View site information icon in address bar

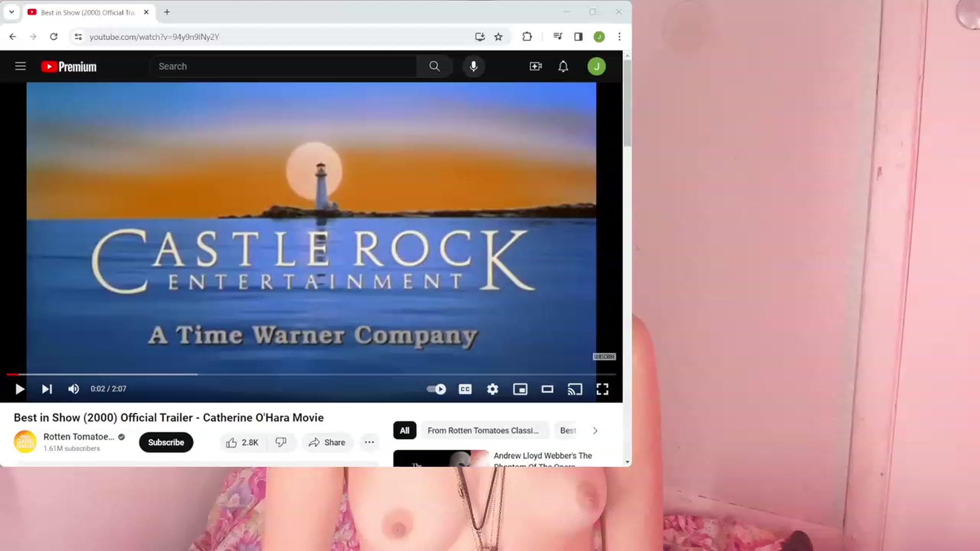pyautogui.click(x=78, y=37)
